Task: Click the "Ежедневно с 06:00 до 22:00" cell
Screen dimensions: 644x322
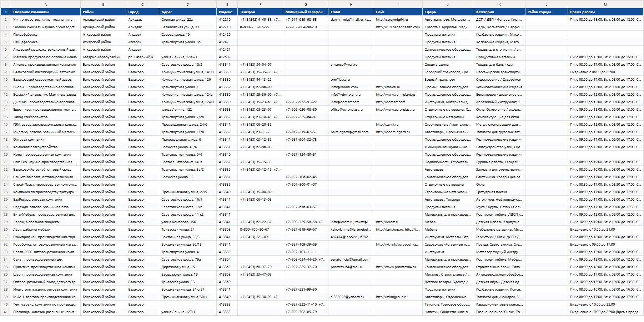Action: [605, 72]
